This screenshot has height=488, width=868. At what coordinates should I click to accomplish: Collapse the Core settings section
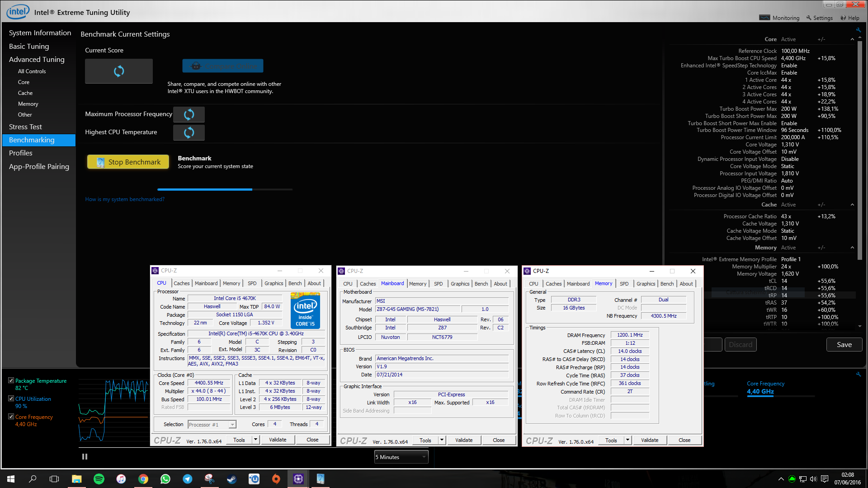click(852, 39)
